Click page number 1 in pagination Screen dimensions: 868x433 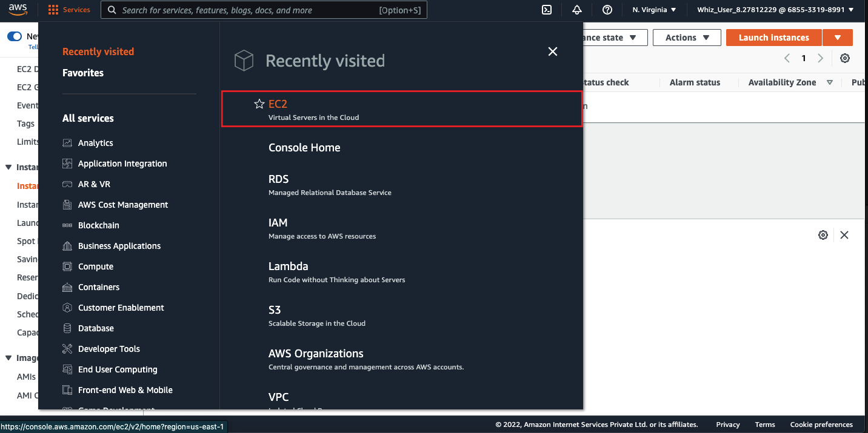click(x=804, y=58)
